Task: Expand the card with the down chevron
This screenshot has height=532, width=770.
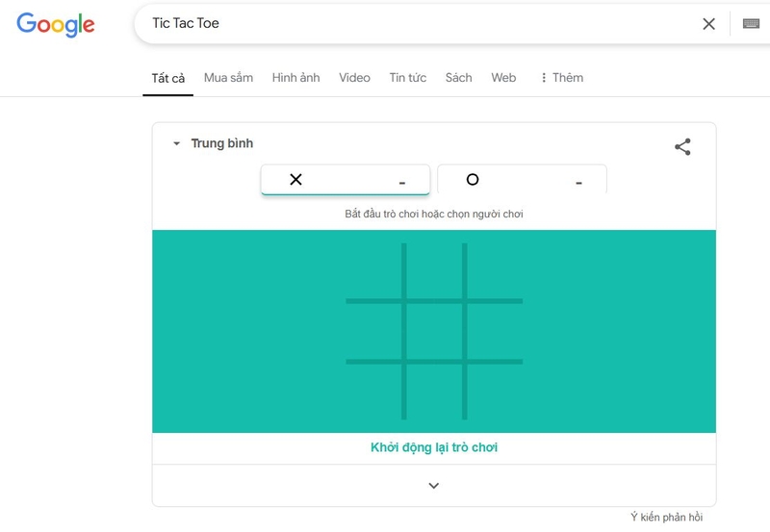Action: point(434,486)
